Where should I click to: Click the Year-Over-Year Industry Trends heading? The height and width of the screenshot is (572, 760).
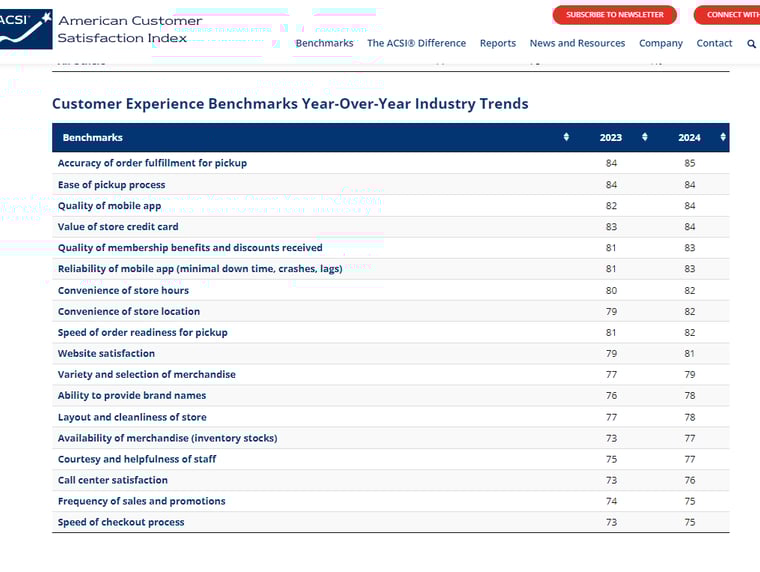point(290,104)
